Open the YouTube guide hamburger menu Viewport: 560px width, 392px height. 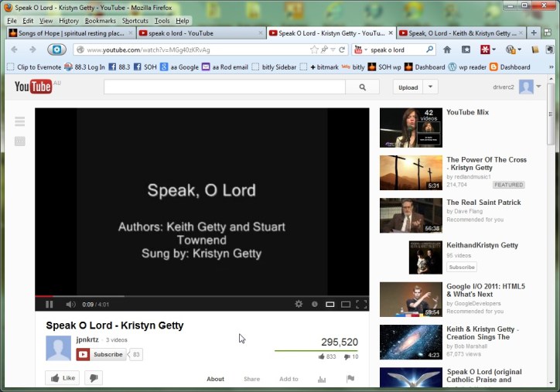[x=20, y=121]
